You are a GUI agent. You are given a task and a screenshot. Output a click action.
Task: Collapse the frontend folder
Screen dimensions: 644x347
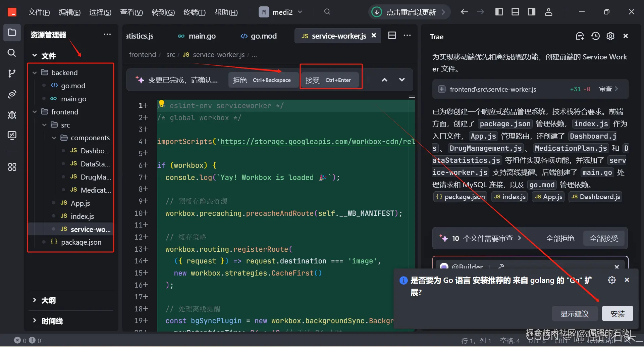pos(35,112)
